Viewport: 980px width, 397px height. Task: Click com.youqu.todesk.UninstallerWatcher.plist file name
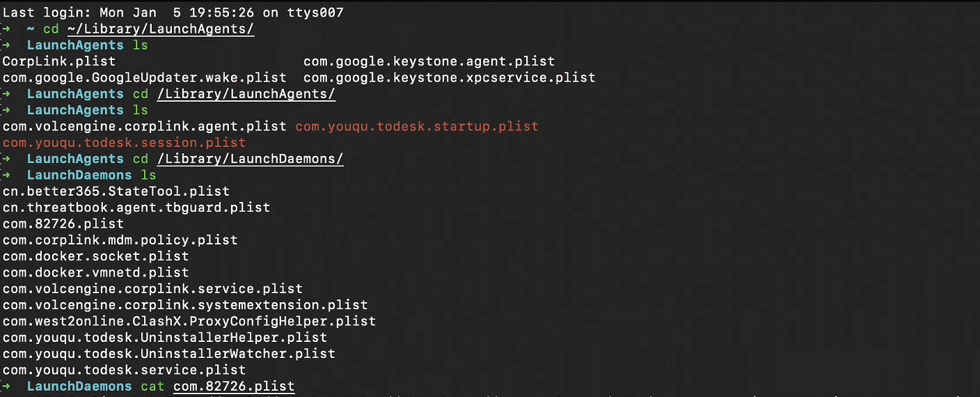tap(168, 353)
